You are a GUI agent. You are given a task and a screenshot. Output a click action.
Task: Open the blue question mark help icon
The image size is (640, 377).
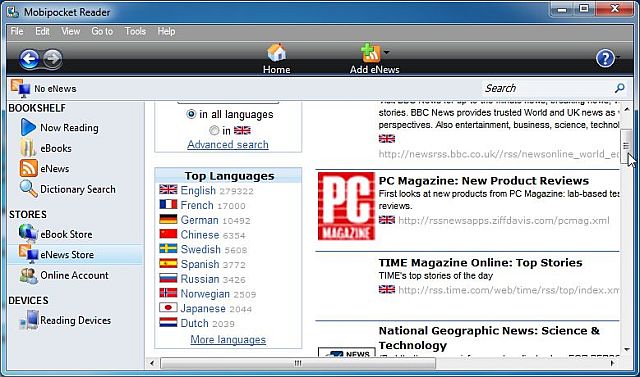(x=605, y=59)
